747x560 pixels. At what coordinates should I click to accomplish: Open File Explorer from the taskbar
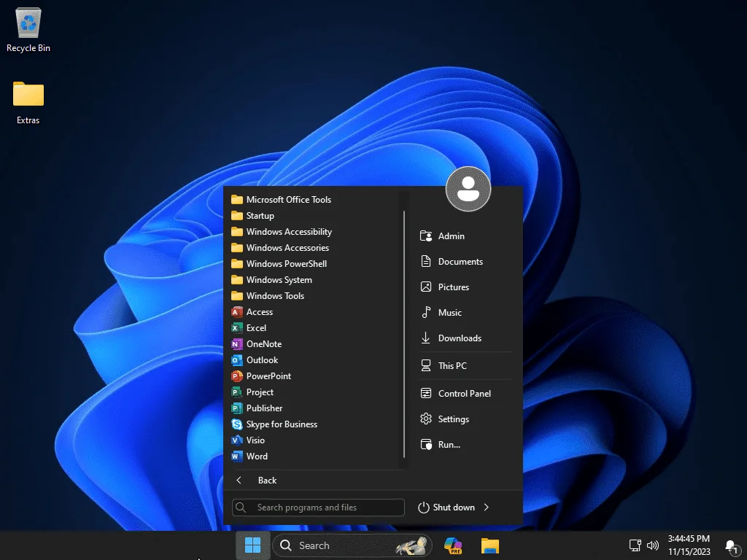click(489, 545)
